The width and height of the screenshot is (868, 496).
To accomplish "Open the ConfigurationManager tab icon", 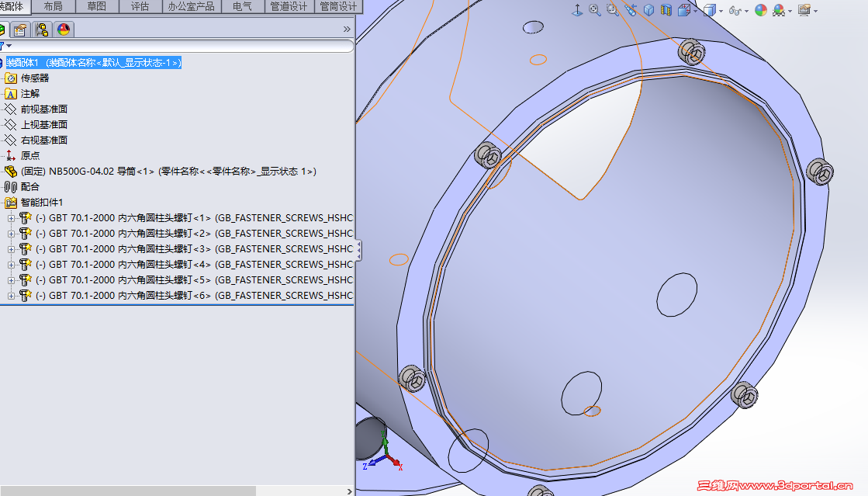I will click(x=43, y=29).
